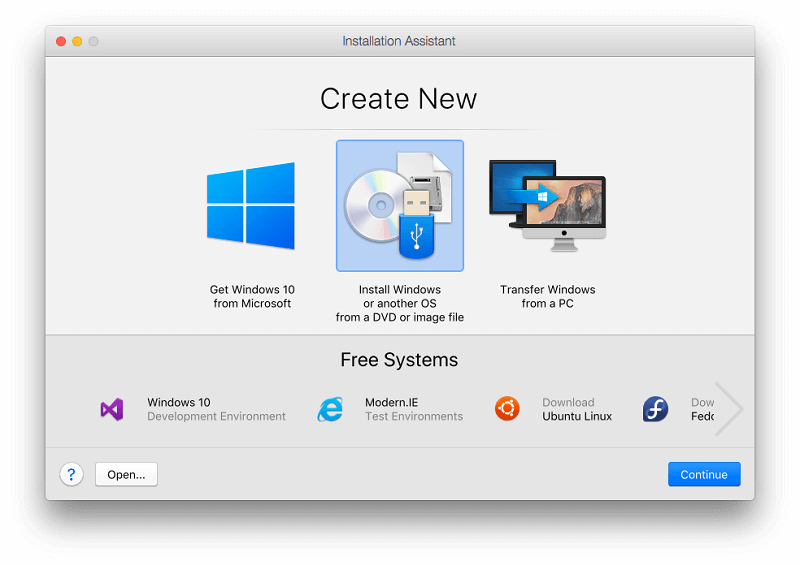The height and width of the screenshot is (565, 800).
Task: Select the Windows 10 logo icon
Action: click(251, 206)
